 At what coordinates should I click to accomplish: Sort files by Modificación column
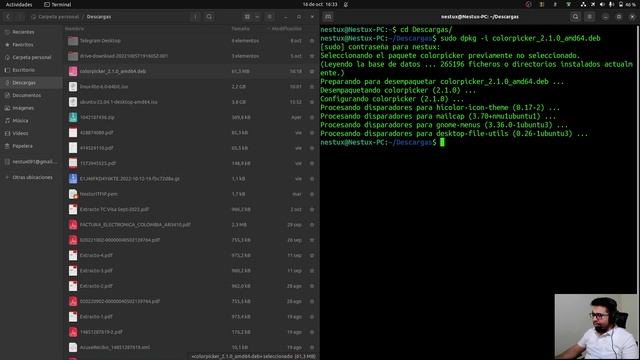(x=287, y=29)
